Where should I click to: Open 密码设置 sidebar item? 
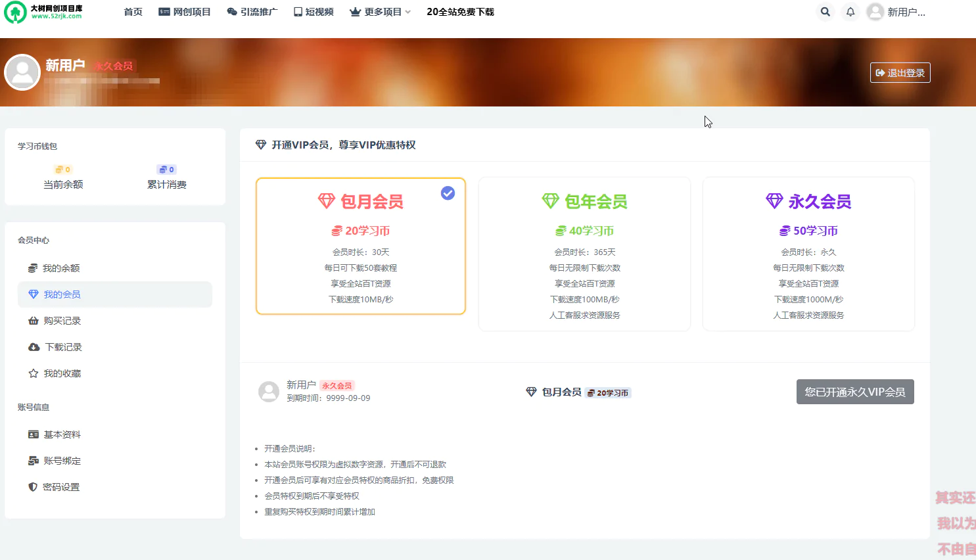(x=115, y=487)
